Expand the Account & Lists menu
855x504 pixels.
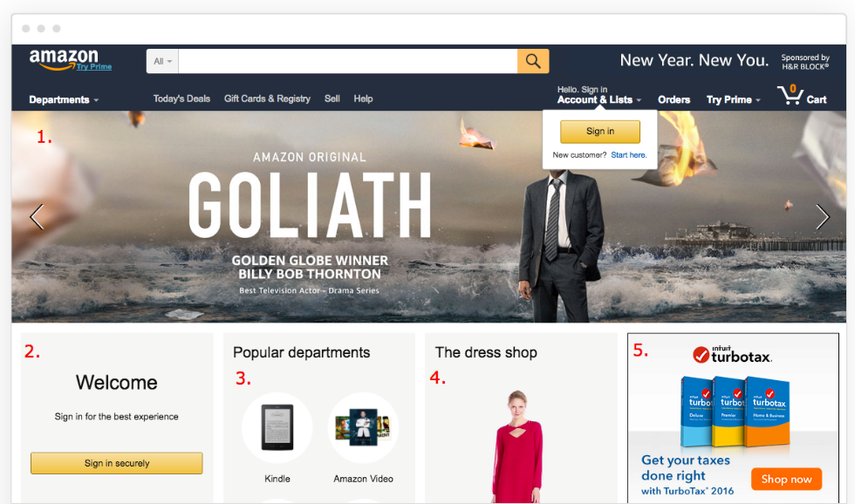(x=599, y=99)
